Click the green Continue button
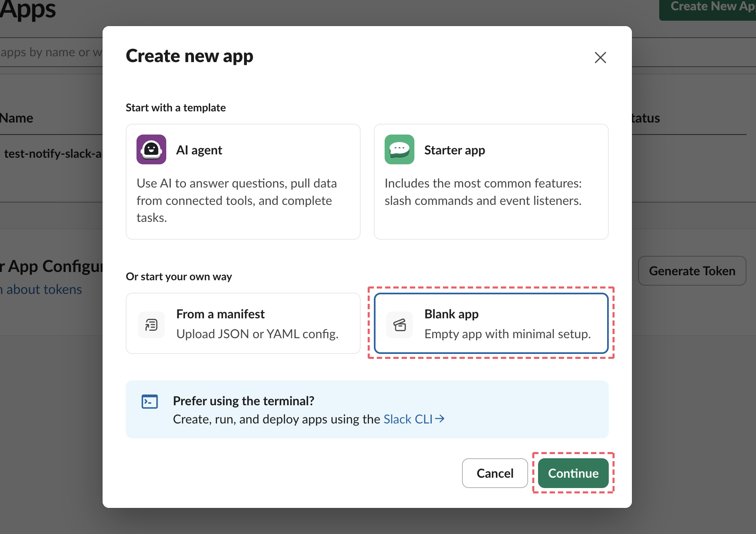The image size is (756, 534). (573, 473)
